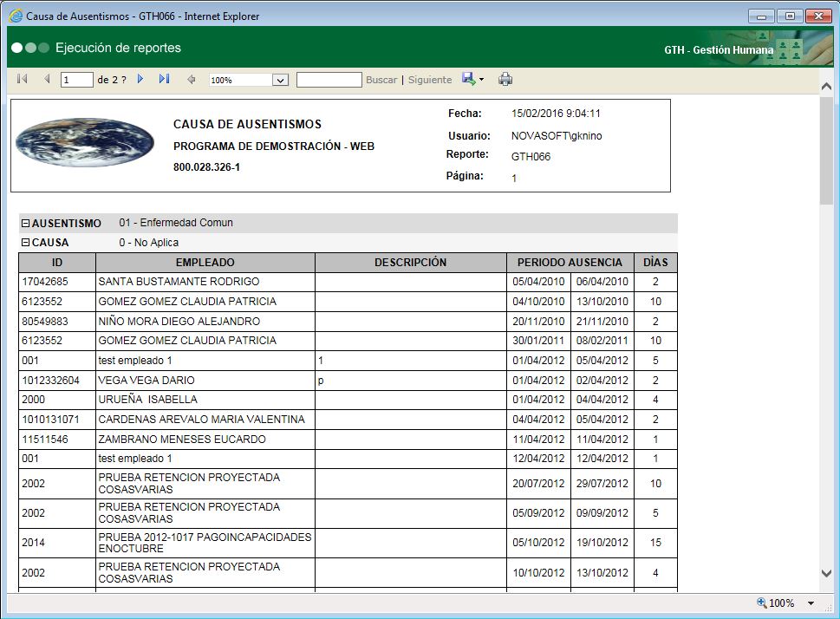Click the DESCRIPCIÓN column header

(x=410, y=263)
